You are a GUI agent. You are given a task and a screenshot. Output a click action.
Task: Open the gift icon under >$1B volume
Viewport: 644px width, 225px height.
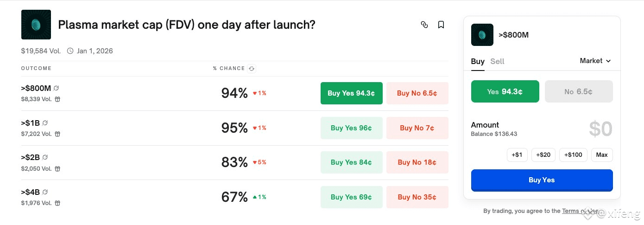(x=57, y=134)
